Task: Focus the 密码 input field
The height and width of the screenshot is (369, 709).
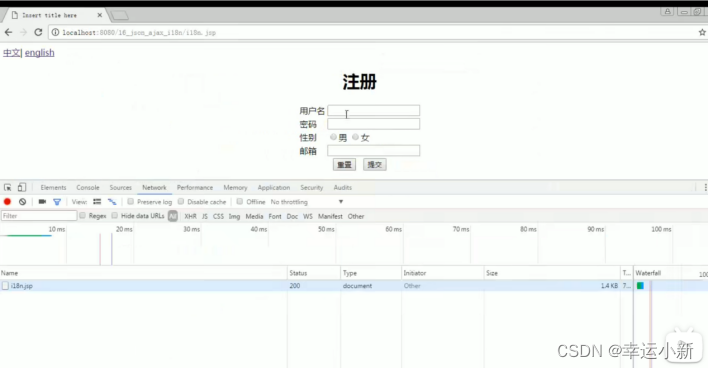Action: tap(373, 124)
